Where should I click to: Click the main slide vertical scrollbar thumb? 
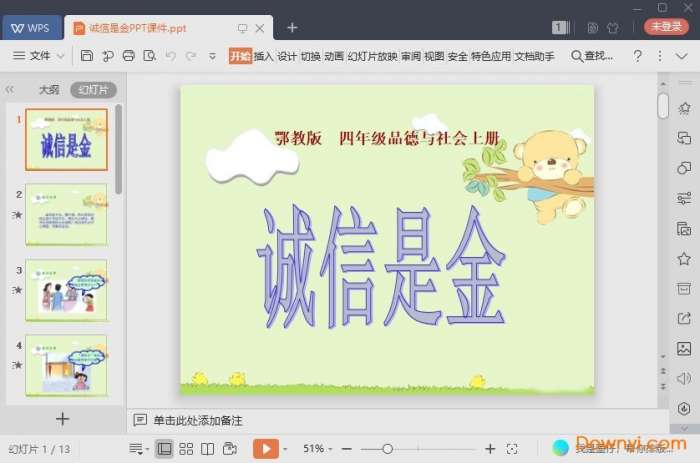[x=663, y=106]
